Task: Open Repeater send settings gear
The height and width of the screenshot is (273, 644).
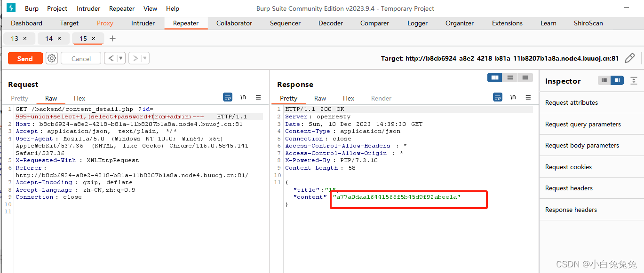Action: tap(52, 58)
